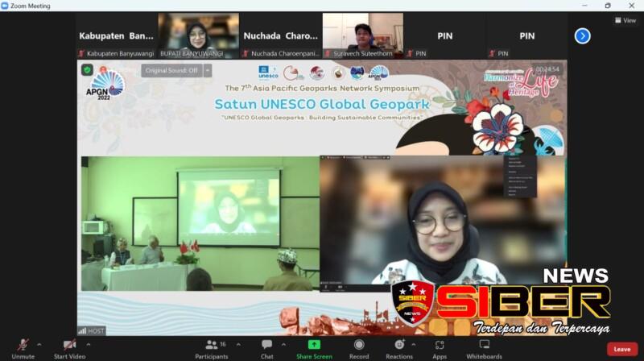
Task: Click the green Share Screen icon
Action: click(x=313, y=345)
